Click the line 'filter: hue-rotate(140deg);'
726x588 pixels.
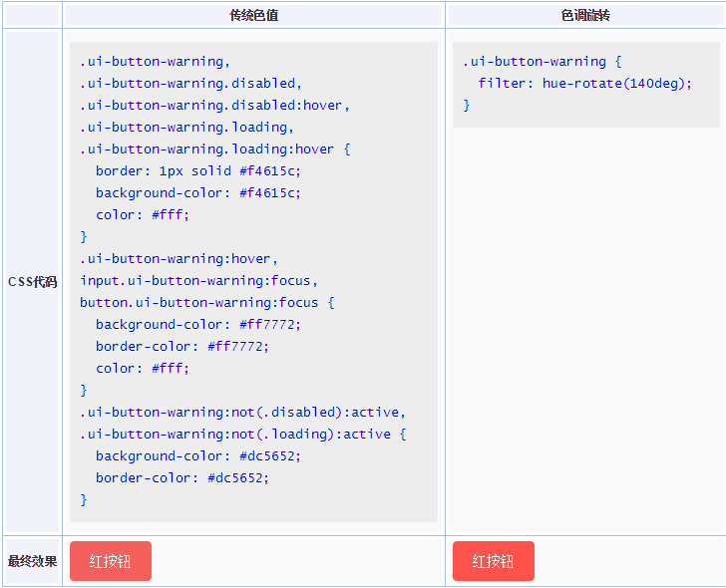tap(584, 84)
